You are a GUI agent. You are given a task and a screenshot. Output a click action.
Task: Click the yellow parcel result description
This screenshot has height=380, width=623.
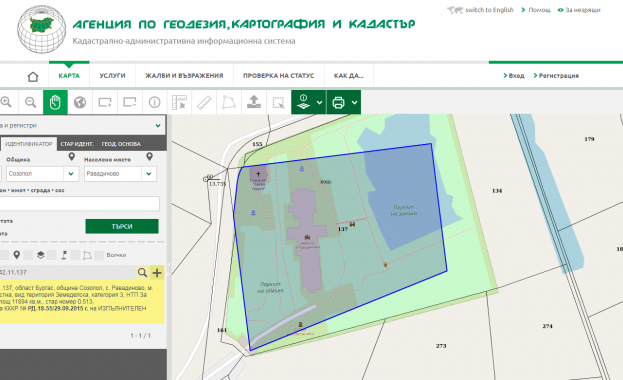point(82,303)
